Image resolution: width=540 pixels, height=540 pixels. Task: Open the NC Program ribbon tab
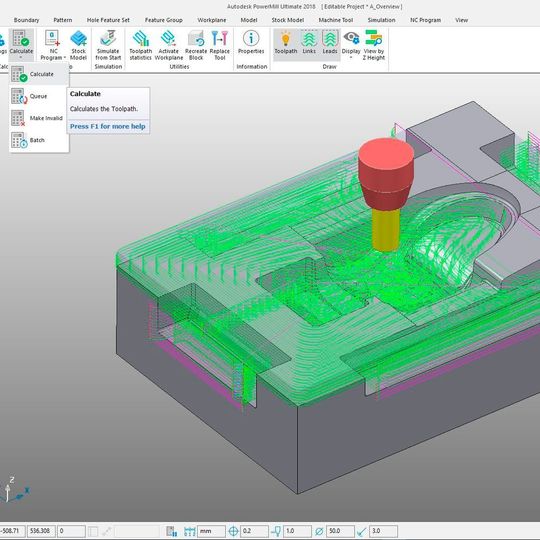point(425,20)
